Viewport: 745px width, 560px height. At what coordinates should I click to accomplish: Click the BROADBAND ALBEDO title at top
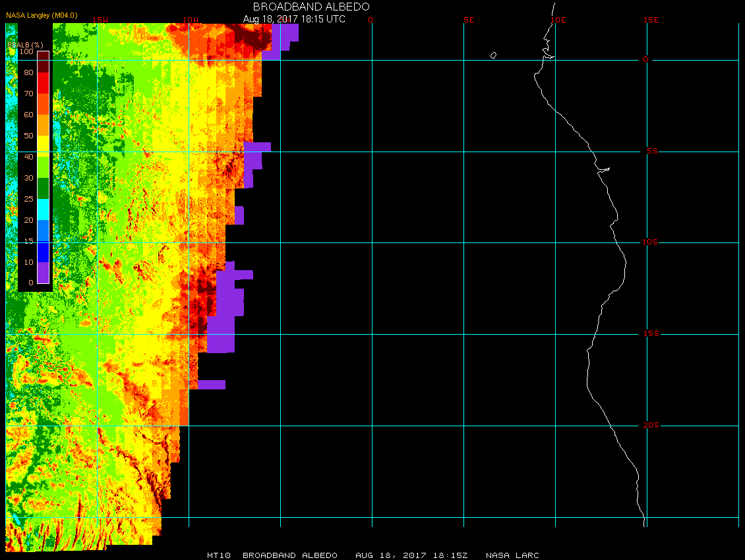click(x=311, y=7)
